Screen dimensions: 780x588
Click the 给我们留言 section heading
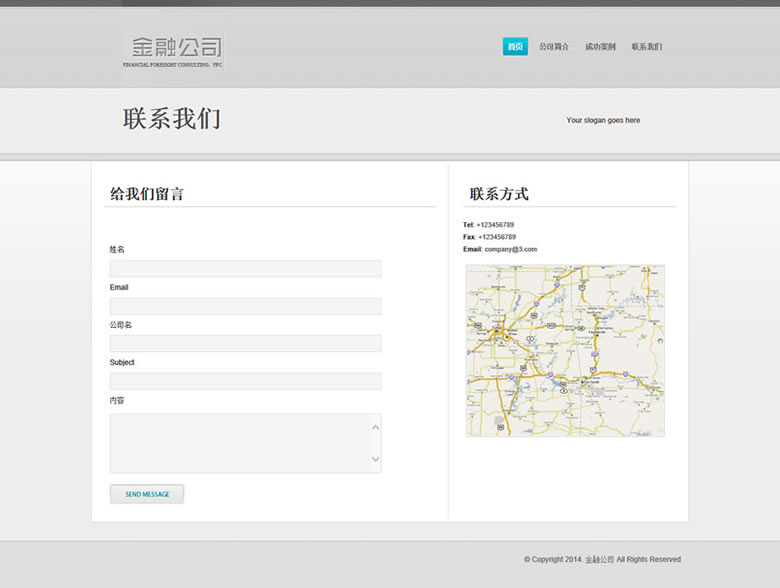point(147,194)
